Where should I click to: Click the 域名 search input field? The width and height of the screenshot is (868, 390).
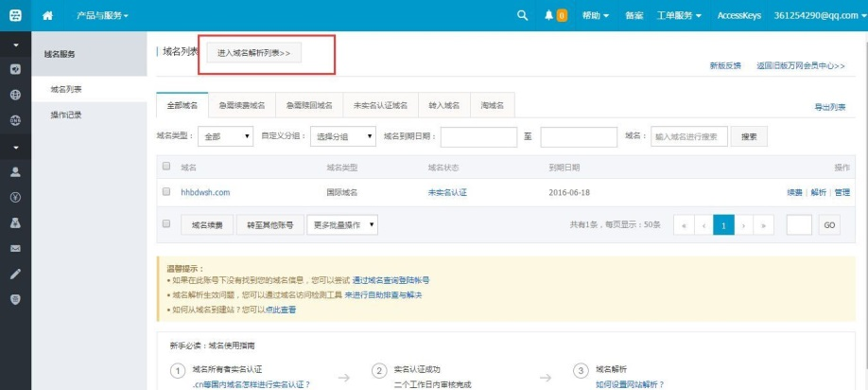click(x=689, y=137)
